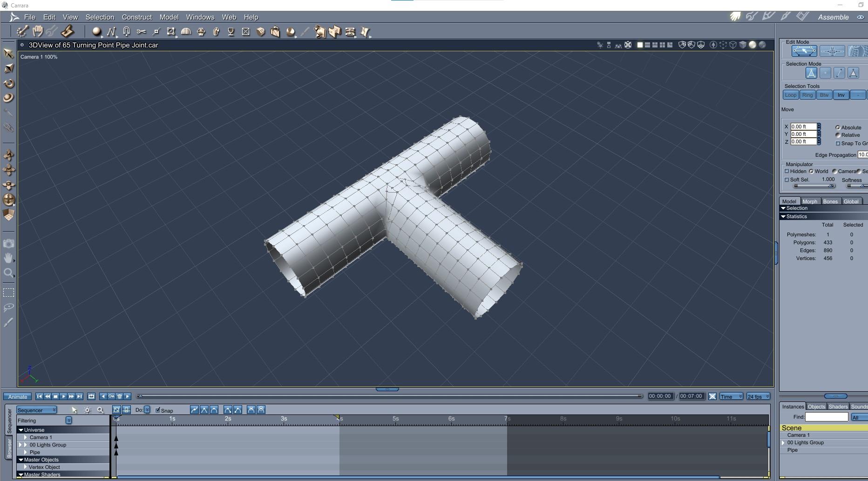Collapse the Universe tree group
This screenshot has width=868, height=481.
pos(21,430)
